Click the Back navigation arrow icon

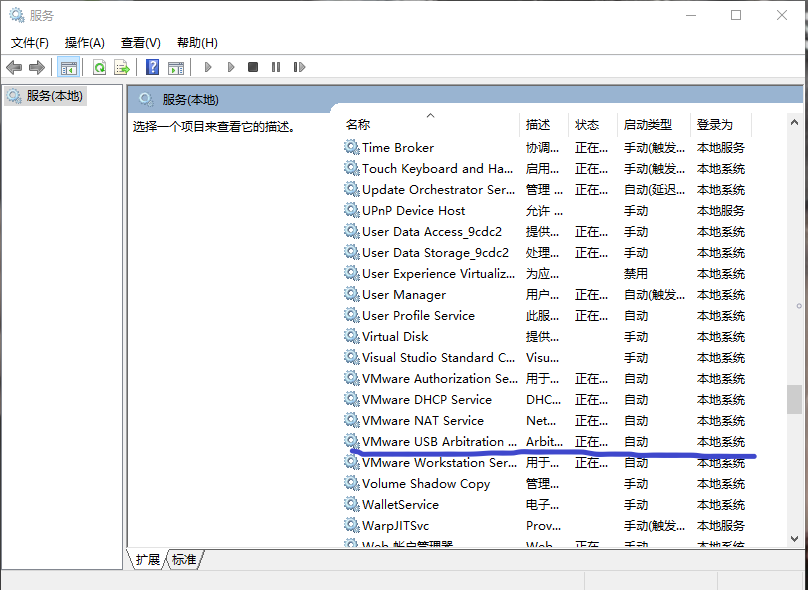[x=14, y=67]
